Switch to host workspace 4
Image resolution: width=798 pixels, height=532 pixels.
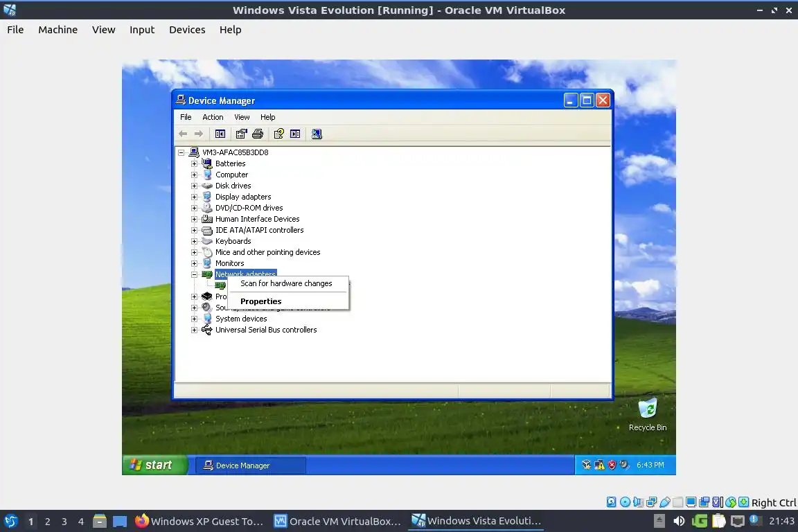click(x=81, y=522)
